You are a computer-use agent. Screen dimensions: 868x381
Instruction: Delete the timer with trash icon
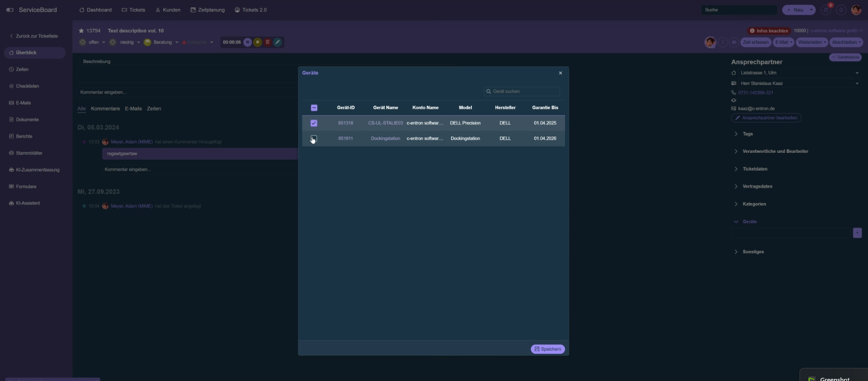[267, 42]
